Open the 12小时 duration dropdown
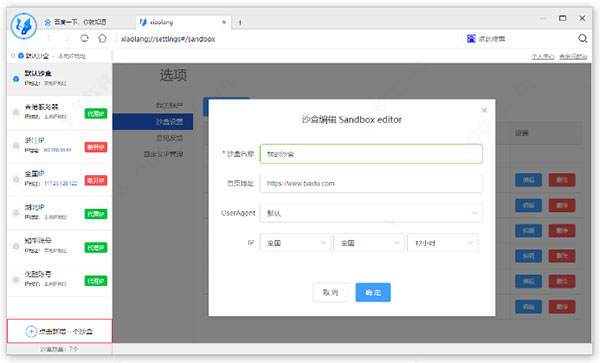Screen dimensions: 600x363 point(443,243)
